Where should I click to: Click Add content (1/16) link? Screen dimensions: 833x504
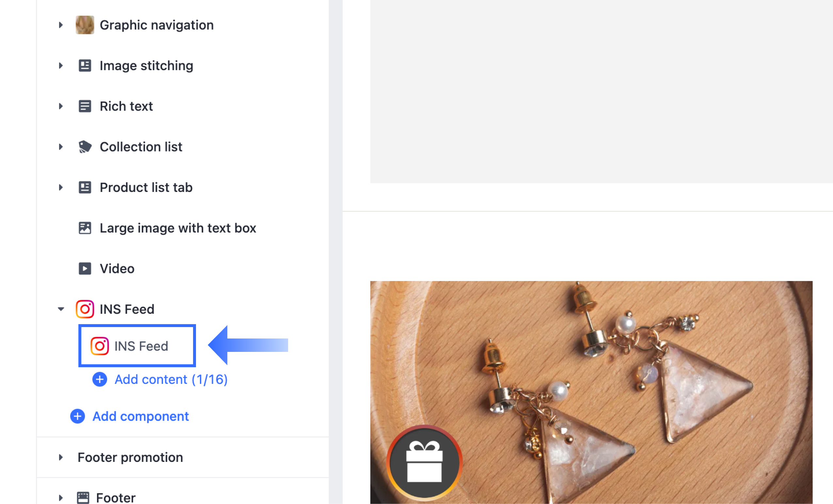171,379
